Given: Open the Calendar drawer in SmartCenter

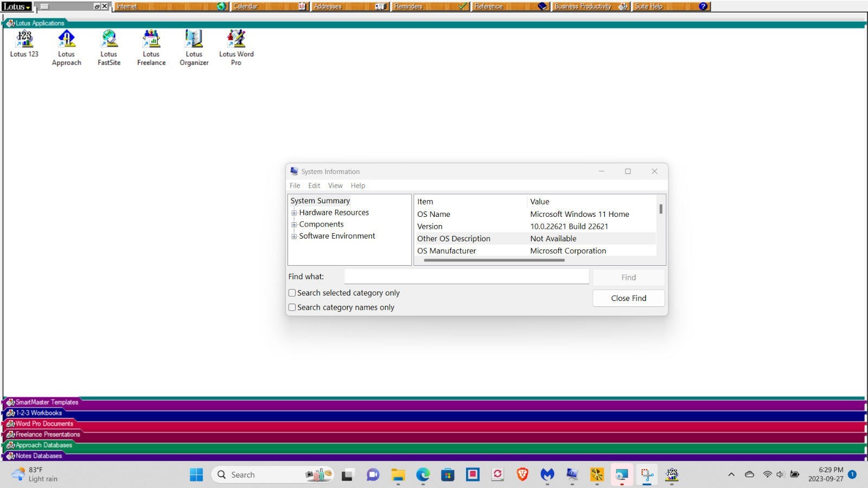Looking at the screenshot, I should [270, 7].
